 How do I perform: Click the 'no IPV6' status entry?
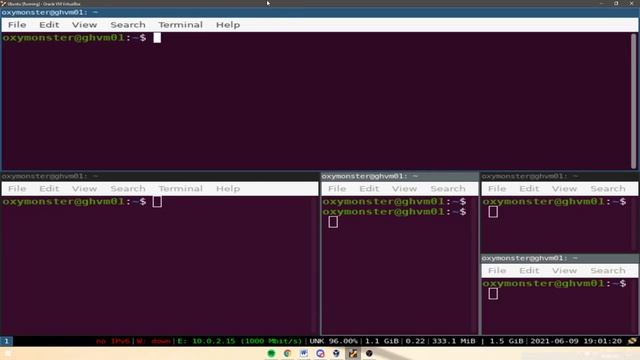113,341
